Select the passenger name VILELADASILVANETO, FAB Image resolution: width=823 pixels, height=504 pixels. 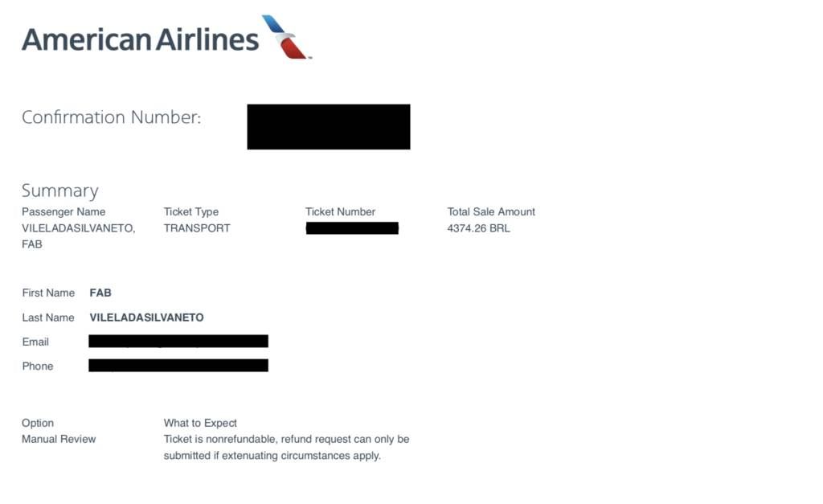78,236
